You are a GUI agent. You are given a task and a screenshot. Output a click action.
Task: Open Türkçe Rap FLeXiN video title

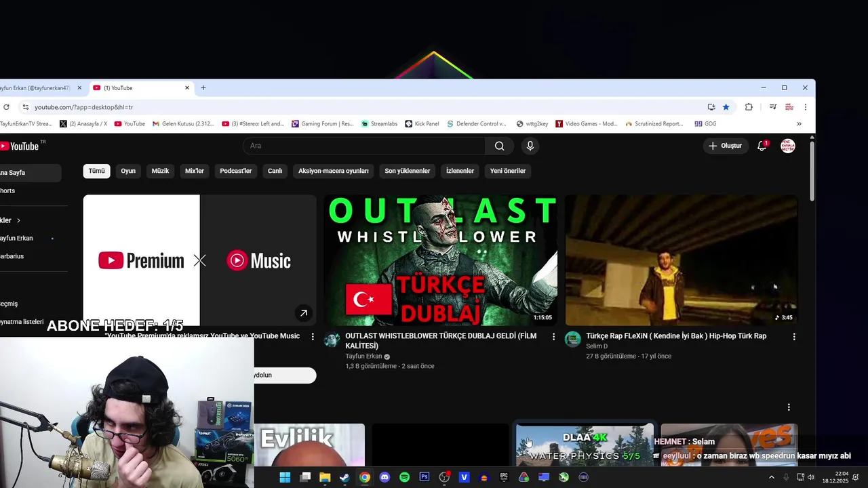point(676,336)
